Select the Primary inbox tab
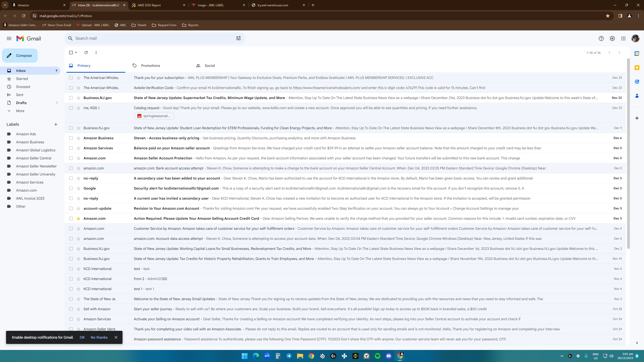The height and width of the screenshot is (362, 644). point(96,66)
